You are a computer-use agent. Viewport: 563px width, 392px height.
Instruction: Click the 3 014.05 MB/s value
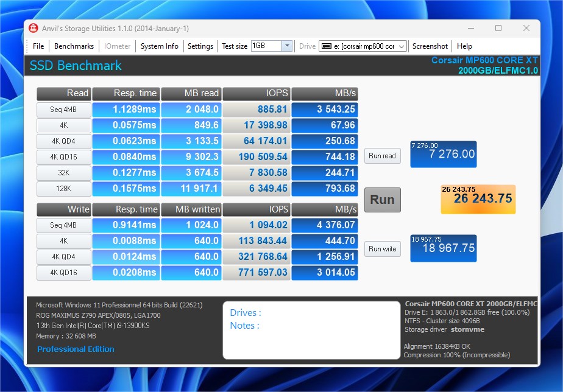coord(325,273)
